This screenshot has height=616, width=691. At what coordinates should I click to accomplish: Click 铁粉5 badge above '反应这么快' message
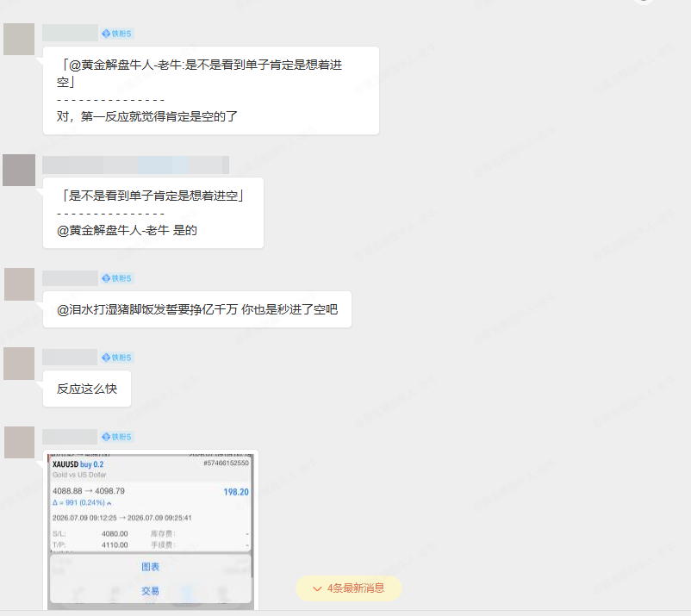click(x=117, y=358)
